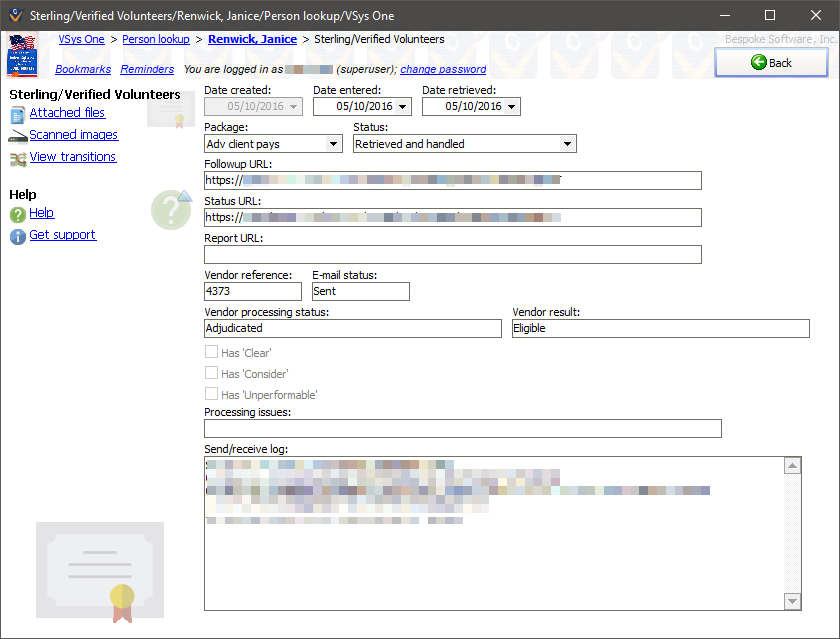Image resolution: width=840 pixels, height=639 pixels.
Task: Expand the Status dropdown list
Action: (567, 144)
